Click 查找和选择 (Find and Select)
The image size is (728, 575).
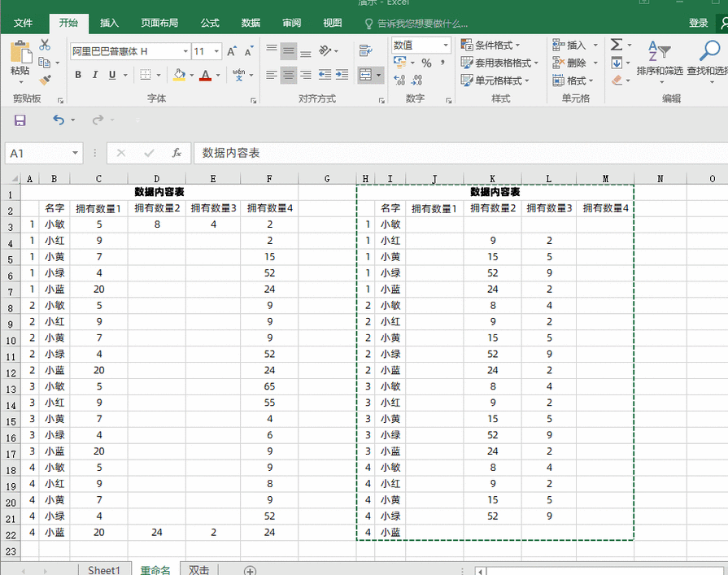tap(707, 63)
